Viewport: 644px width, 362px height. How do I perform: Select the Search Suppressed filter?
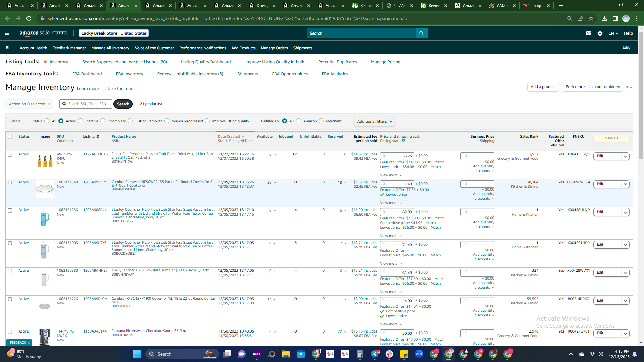pos(167,121)
